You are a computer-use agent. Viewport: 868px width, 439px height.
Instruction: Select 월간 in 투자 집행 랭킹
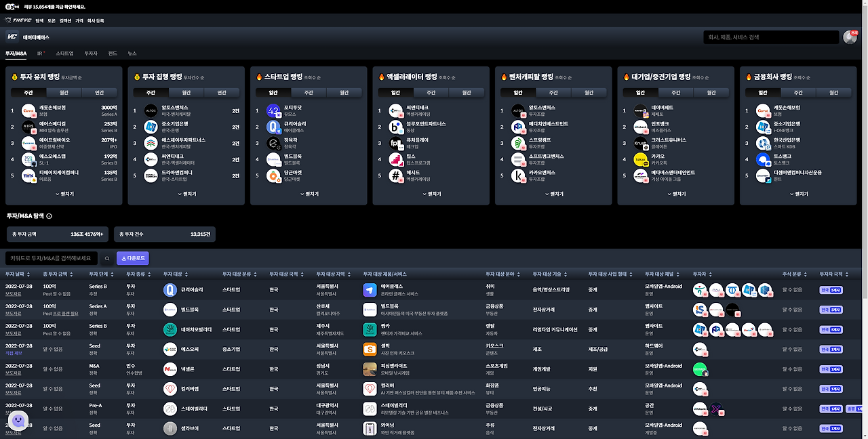point(186,93)
